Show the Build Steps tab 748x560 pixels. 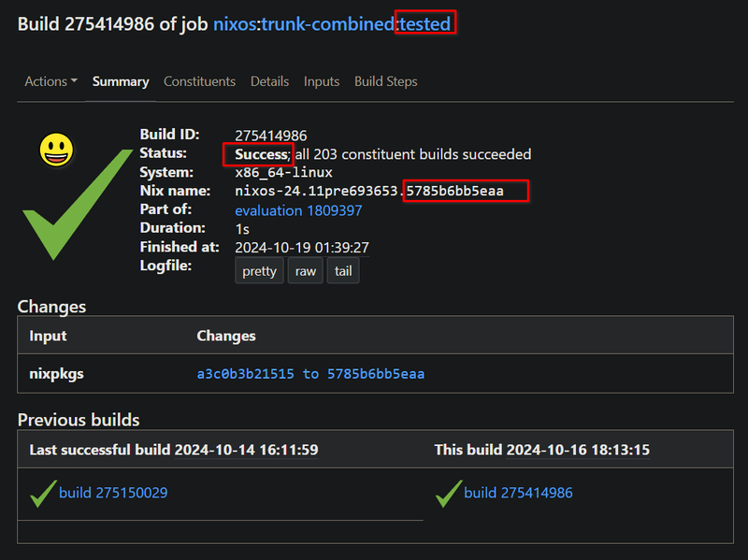point(386,81)
